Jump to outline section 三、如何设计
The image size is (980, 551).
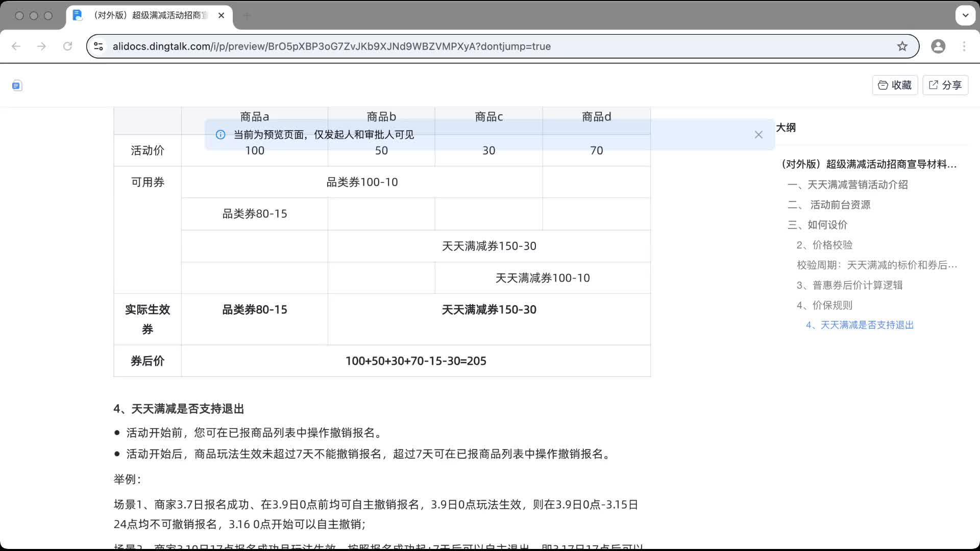pos(818,225)
